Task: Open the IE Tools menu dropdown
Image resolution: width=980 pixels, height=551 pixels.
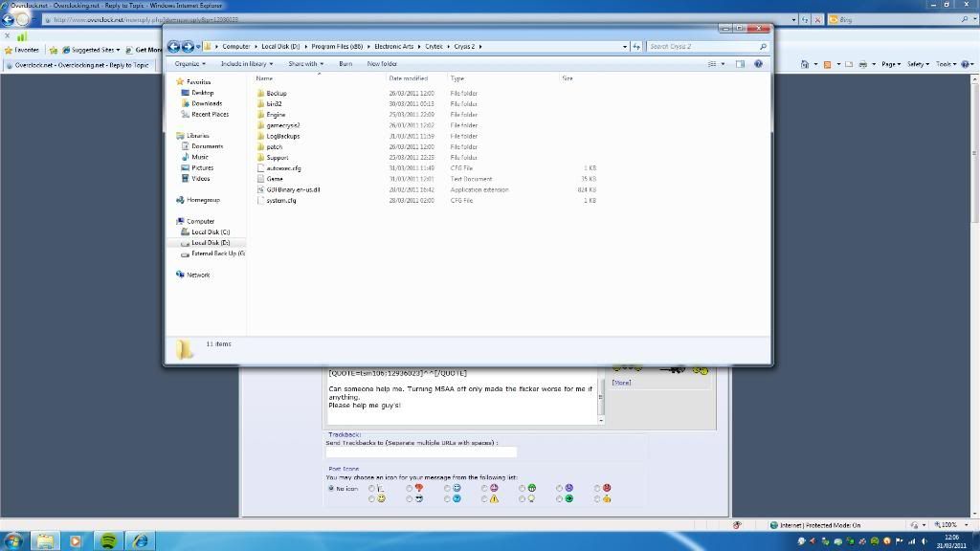Action: point(947,64)
